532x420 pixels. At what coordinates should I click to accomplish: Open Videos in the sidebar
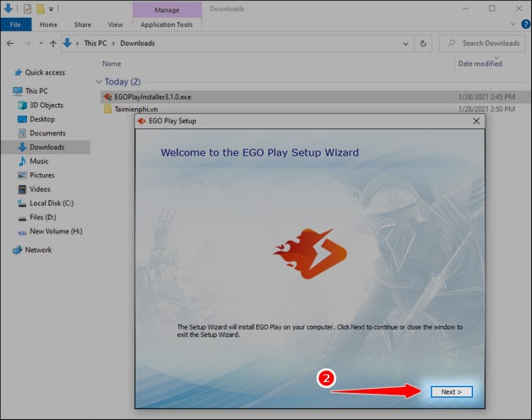coord(40,188)
